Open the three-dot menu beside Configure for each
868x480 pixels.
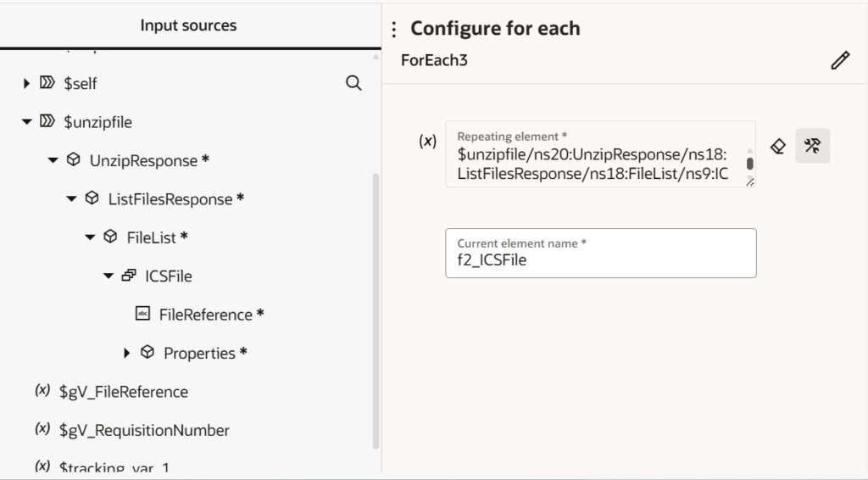coord(393,30)
